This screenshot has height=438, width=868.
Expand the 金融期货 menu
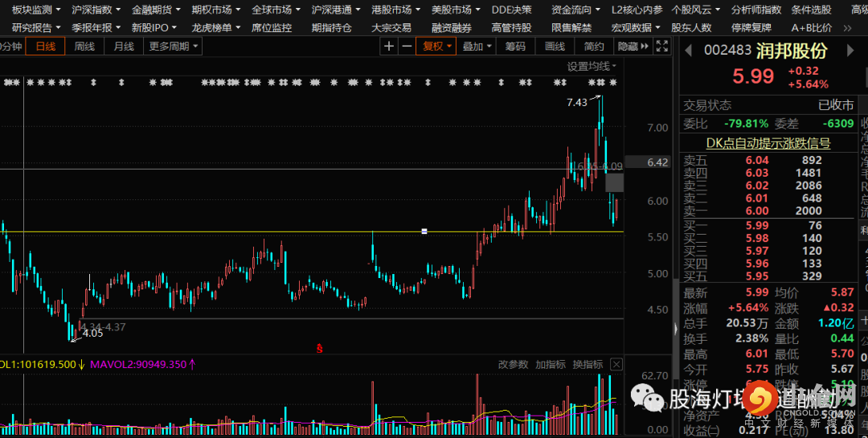click(156, 10)
